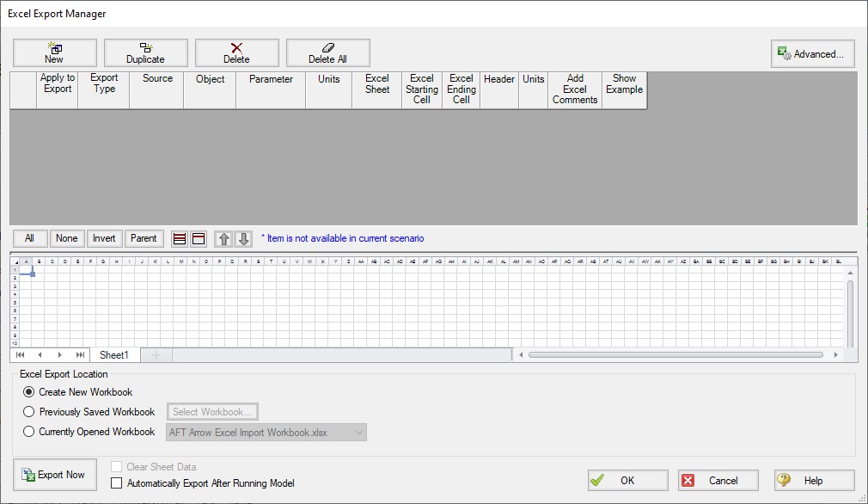Image resolution: width=868 pixels, height=504 pixels.
Task: Click the Source column header
Action: tap(157, 89)
